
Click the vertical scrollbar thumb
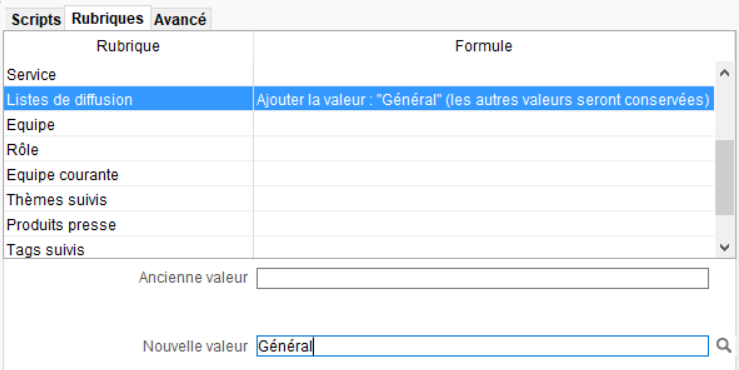point(725,177)
